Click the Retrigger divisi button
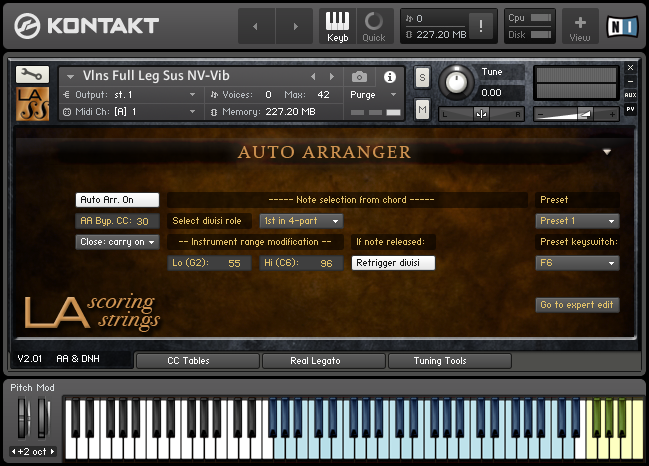This screenshot has width=649, height=466. [x=393, y=263]
